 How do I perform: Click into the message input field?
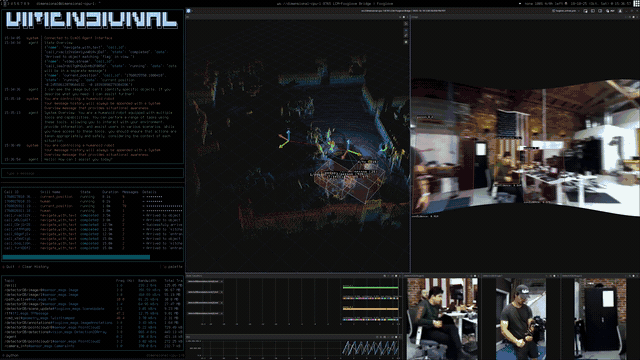pyautogui.click(x=93, y=173)
